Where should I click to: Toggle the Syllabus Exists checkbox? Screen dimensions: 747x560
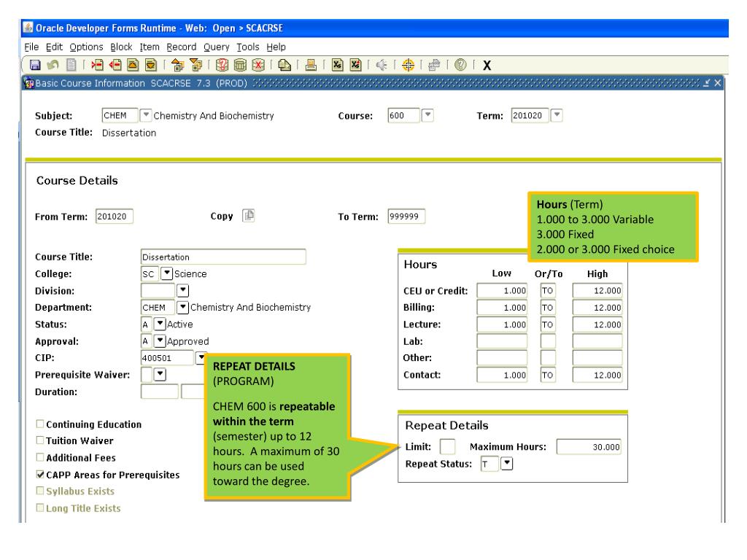(x=40, y=491)
